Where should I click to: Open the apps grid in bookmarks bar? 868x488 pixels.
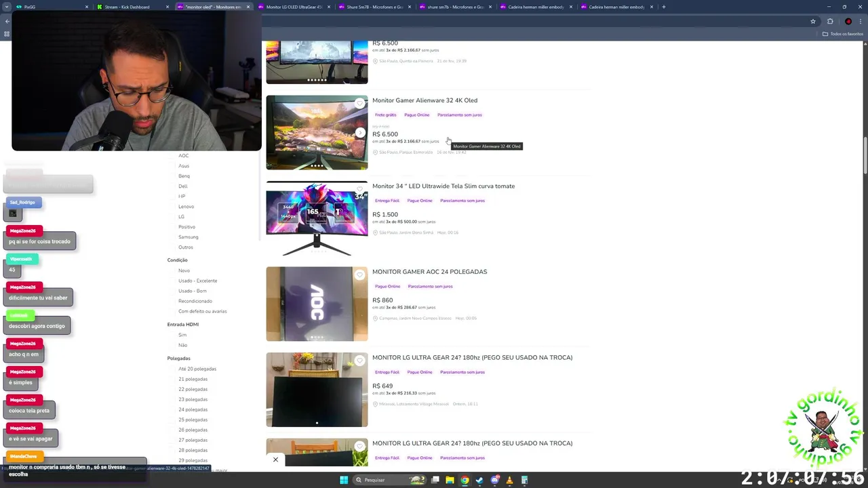pos(7,34)
